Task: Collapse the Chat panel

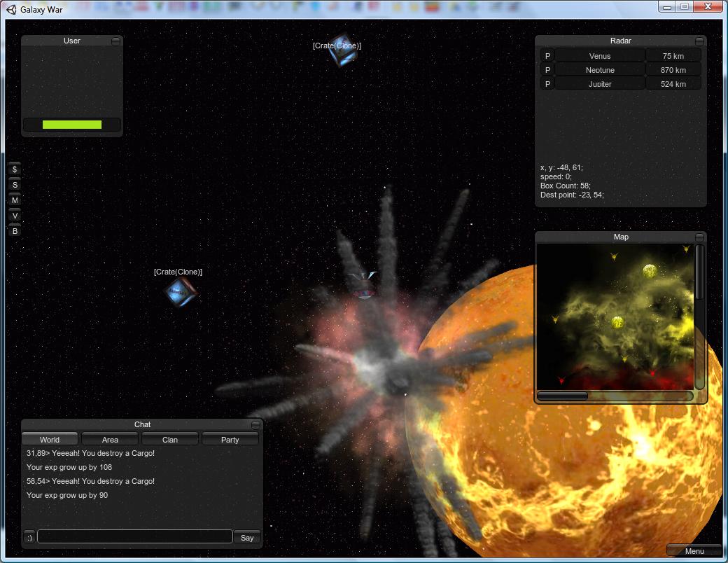Action: pyautogui.click(x=255, y=425)
